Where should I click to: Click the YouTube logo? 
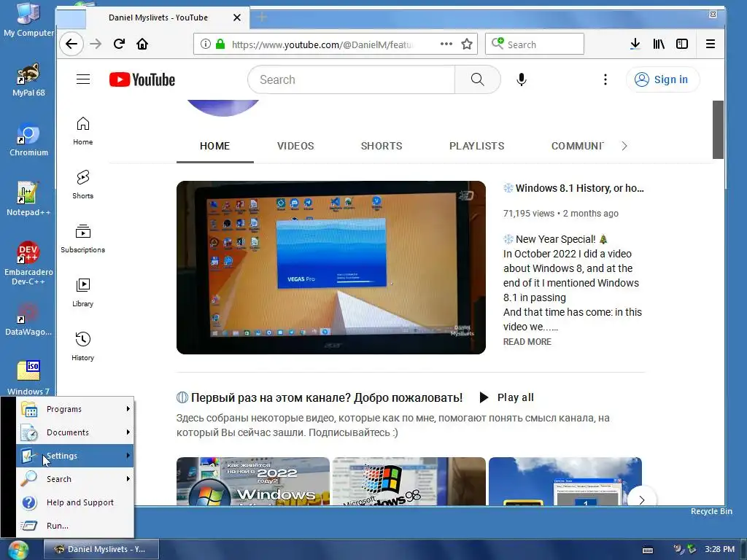click(142, 79)
